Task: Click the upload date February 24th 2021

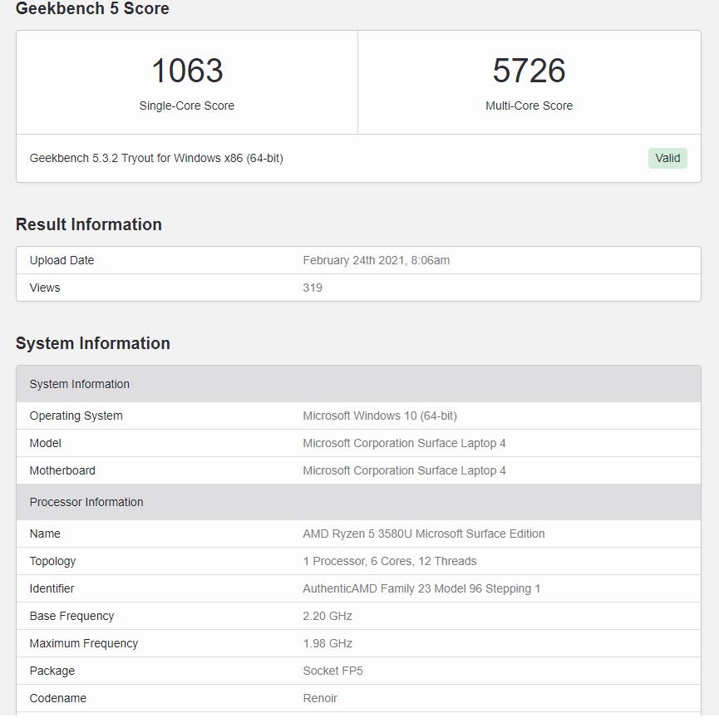Action: 376,260
